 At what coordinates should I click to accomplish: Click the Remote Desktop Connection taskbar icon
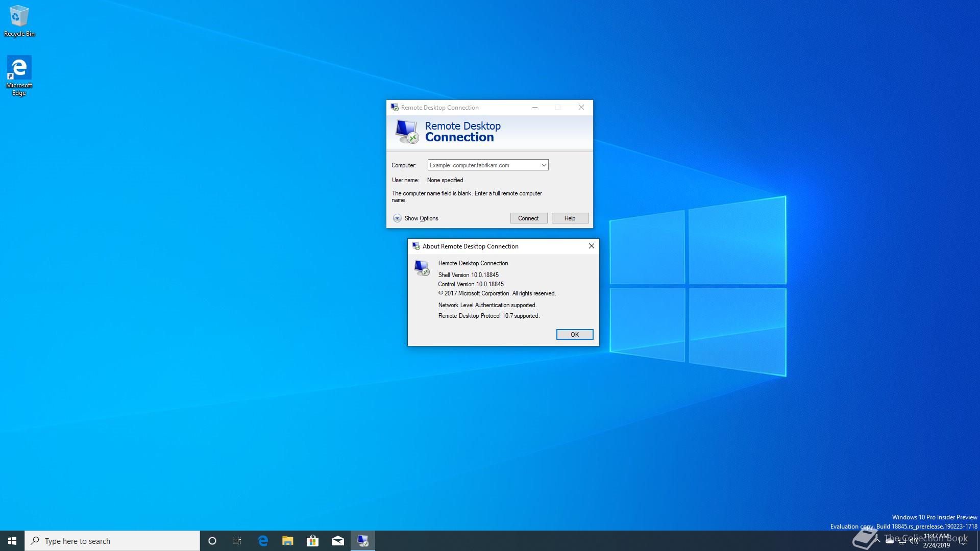(362, 541)
